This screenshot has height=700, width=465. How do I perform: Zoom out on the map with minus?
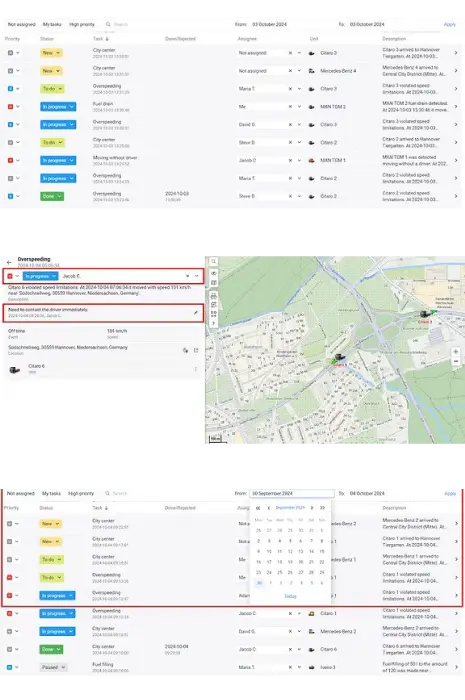pyautogui.click(x=456, y=361)
